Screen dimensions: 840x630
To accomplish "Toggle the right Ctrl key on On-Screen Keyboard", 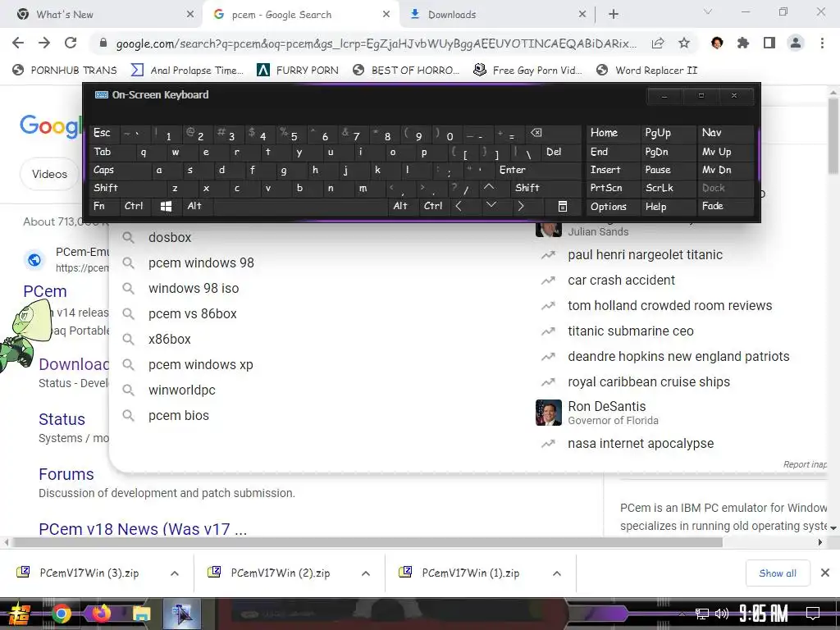I will (433, 206).
